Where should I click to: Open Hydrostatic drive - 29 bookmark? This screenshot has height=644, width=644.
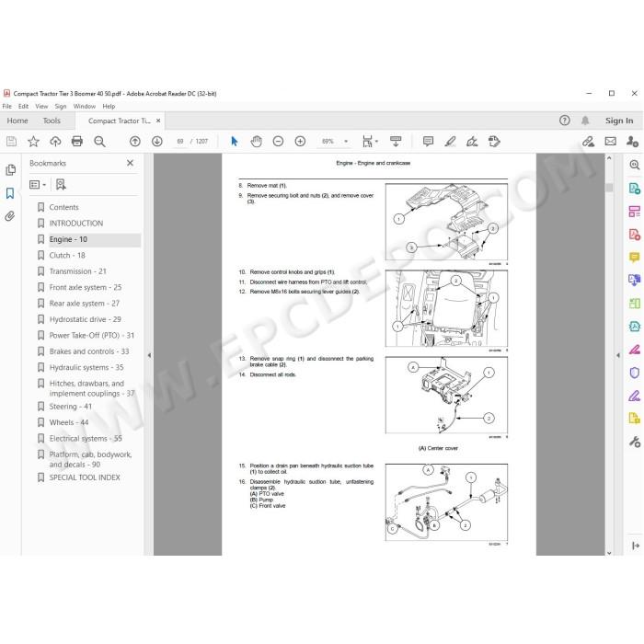(85, 319)
